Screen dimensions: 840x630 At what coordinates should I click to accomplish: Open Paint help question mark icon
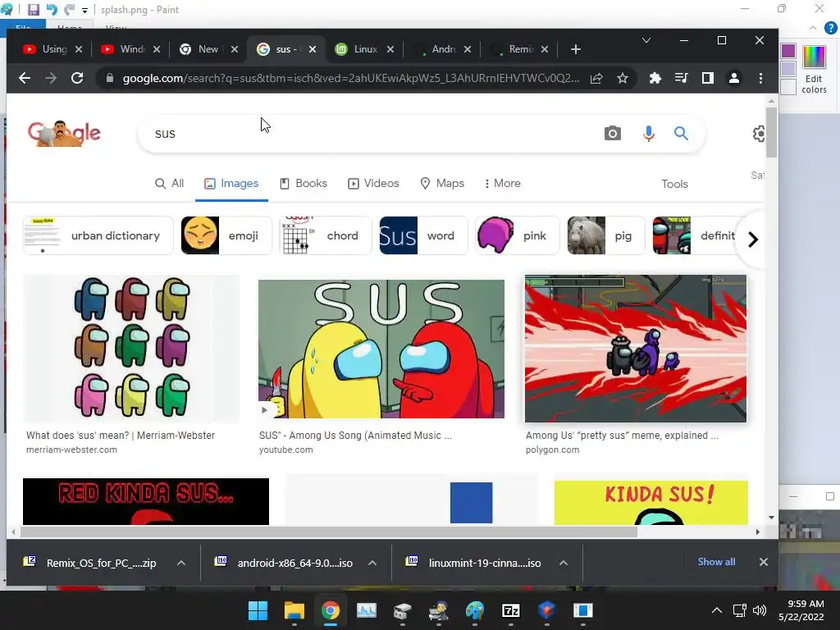[x=830, y=28]
